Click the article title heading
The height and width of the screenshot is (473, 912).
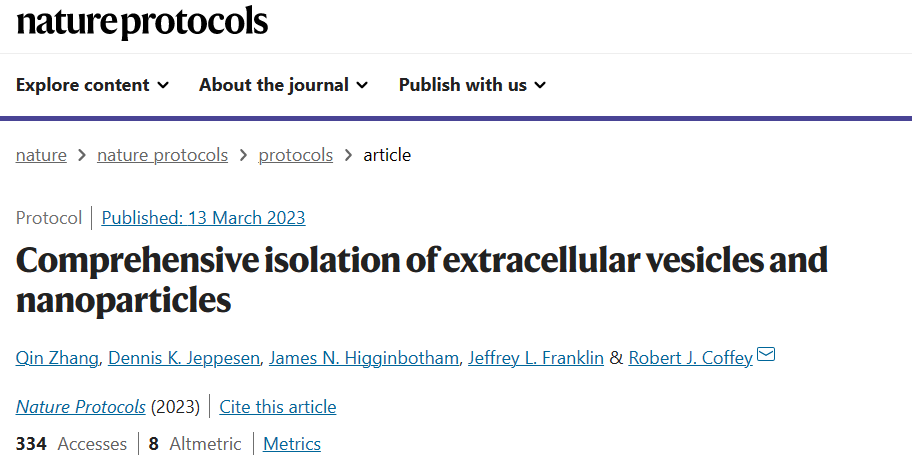coord(422,280)
